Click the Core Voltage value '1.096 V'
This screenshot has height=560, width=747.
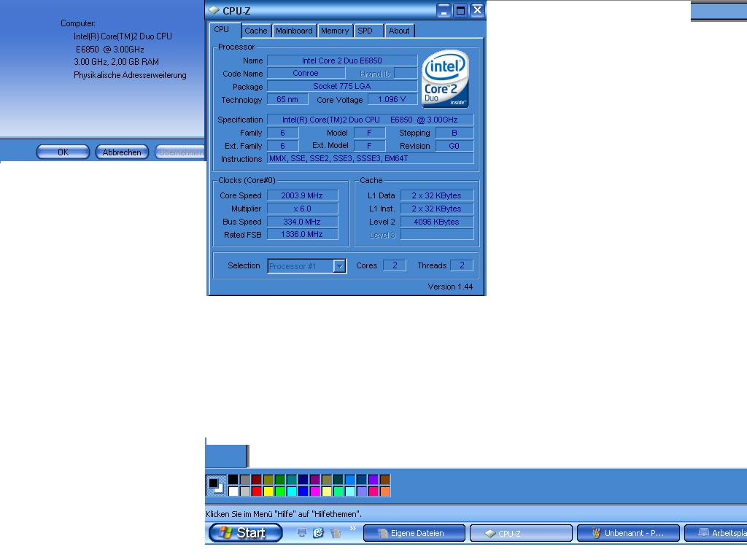pos(392,99)
